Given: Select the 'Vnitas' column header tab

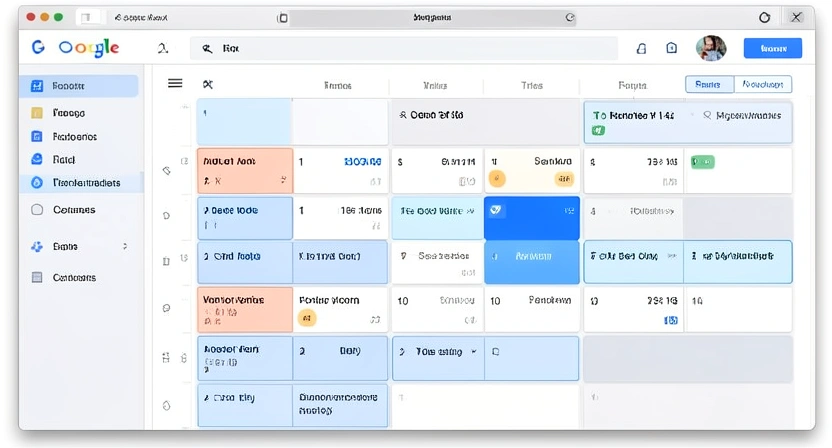Looking at the screenshot, I should click(435, 85).
